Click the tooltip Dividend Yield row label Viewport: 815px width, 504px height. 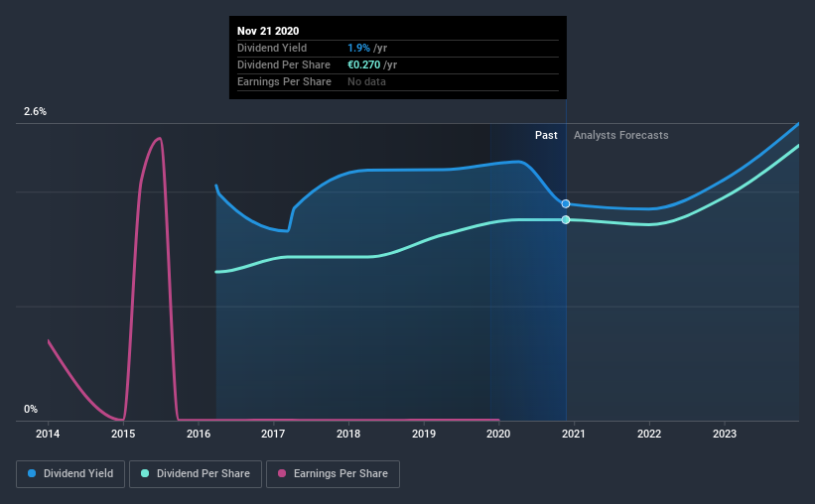(x=272, y=48)
